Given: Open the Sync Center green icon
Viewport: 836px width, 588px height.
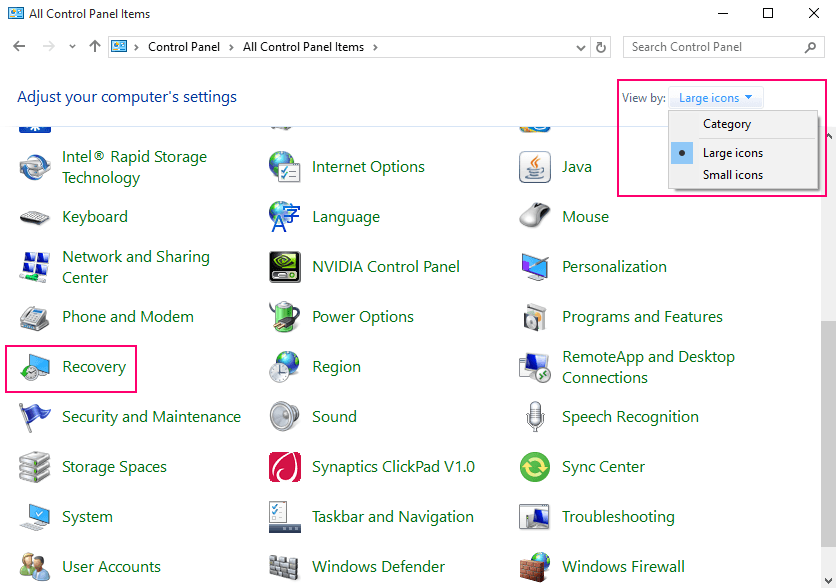Looking at the screenshot, I should pyautogui.click(x=535, y=466).
